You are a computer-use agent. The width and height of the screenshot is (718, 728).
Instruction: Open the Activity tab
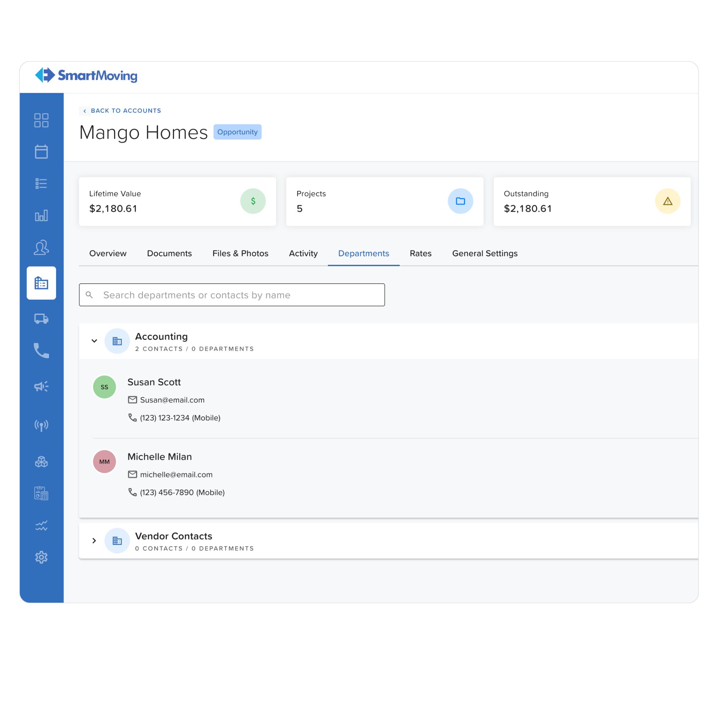pos(303,253)
